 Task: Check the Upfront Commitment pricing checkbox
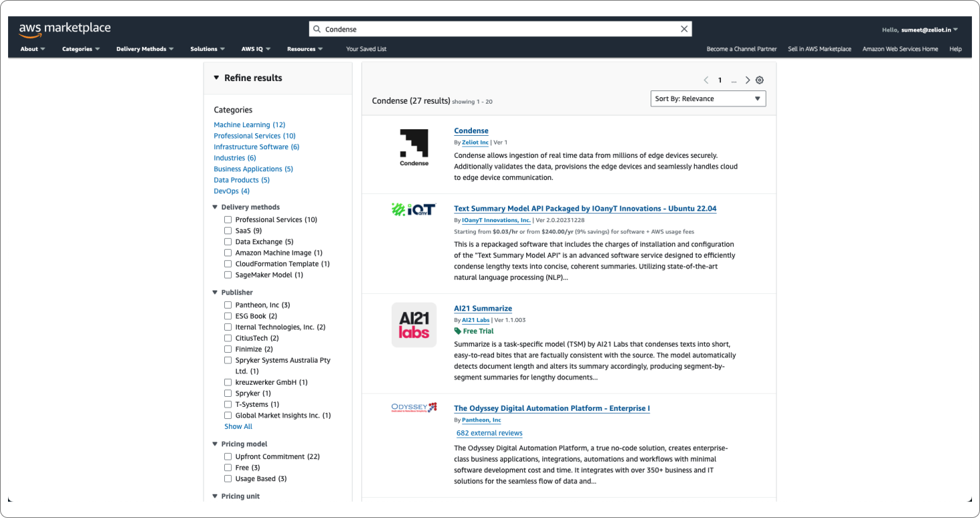click(x=228, y=456)
